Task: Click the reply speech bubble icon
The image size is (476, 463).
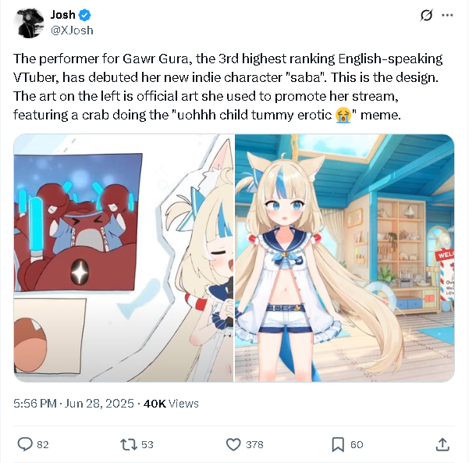Action: tap(25, 444)
